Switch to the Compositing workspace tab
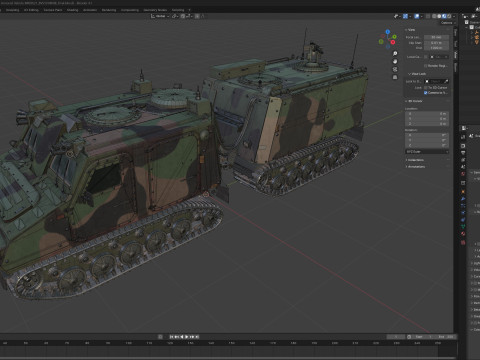 [x=130, y=10]
